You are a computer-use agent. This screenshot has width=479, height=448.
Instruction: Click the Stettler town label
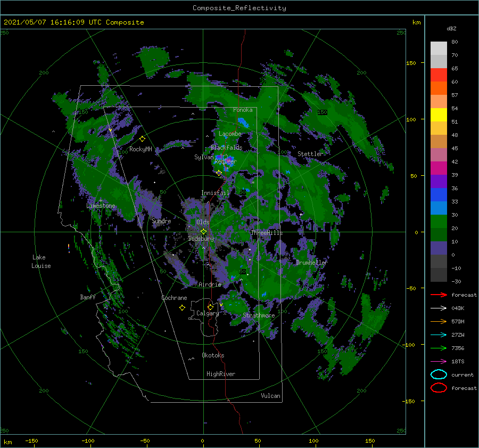310,154
